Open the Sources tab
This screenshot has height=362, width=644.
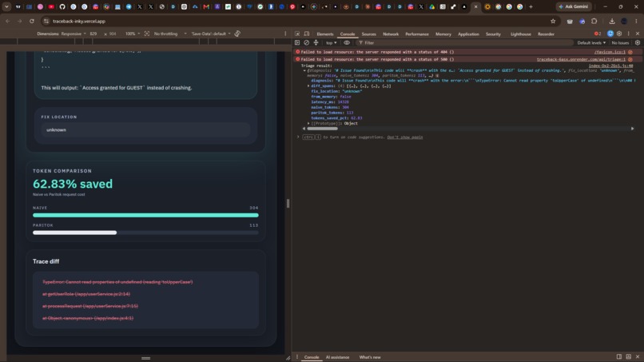[368, 34]
